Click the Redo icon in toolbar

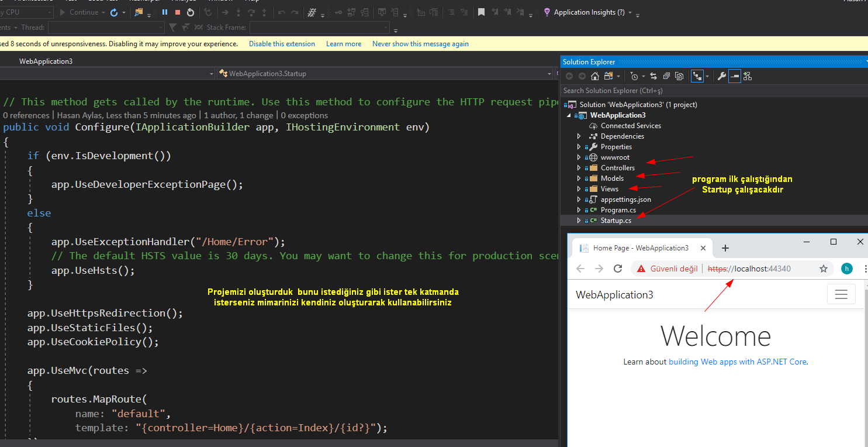[x=295, y=12]
